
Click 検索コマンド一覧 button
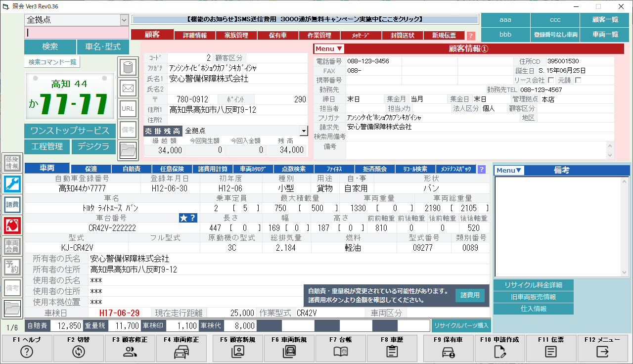[x=52, y=62]
